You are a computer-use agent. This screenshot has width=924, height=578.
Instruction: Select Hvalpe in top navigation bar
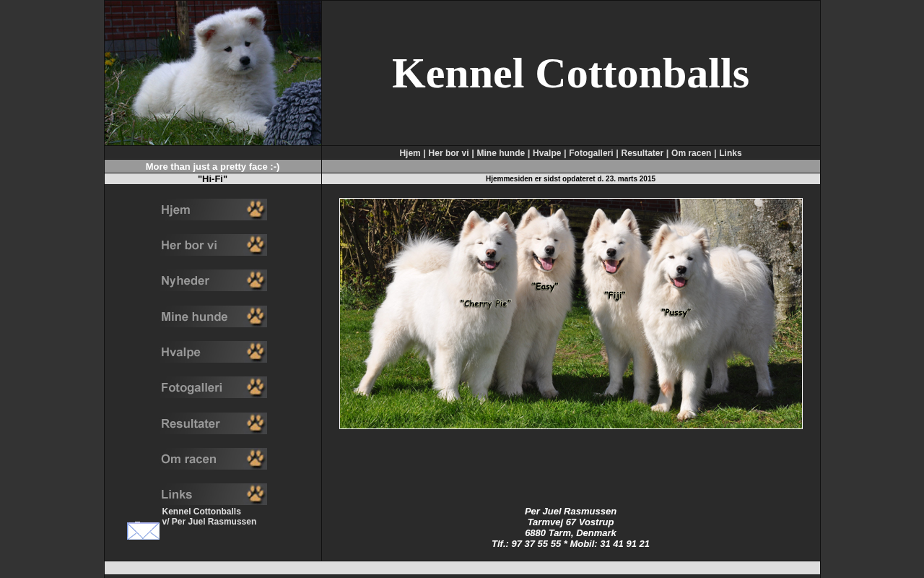click(x=546, y=153)
